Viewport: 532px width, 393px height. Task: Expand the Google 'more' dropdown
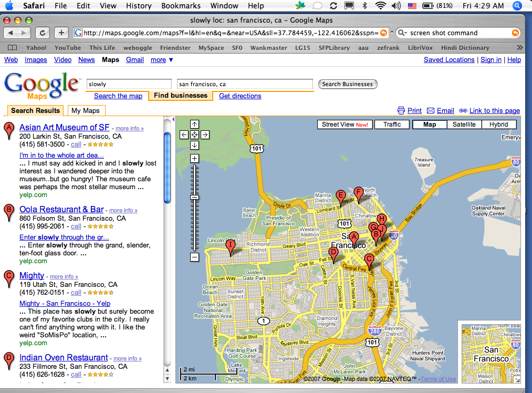(162, 60)
